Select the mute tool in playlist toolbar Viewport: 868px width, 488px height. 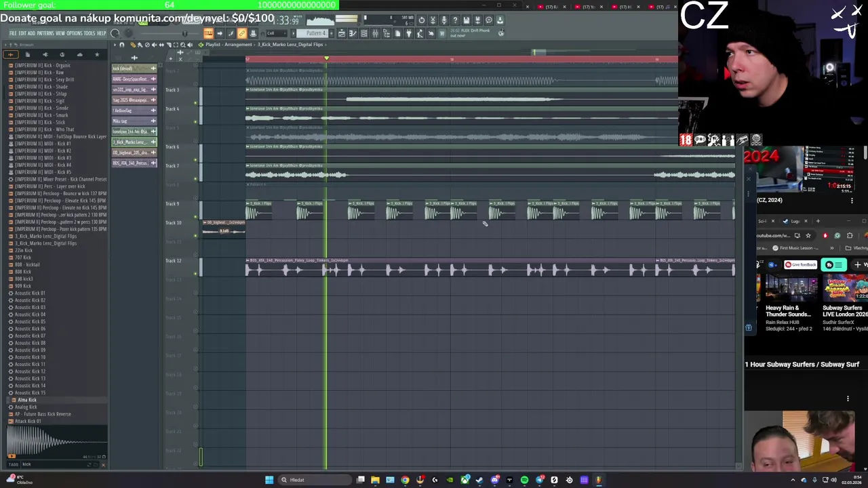pos(154,45)
